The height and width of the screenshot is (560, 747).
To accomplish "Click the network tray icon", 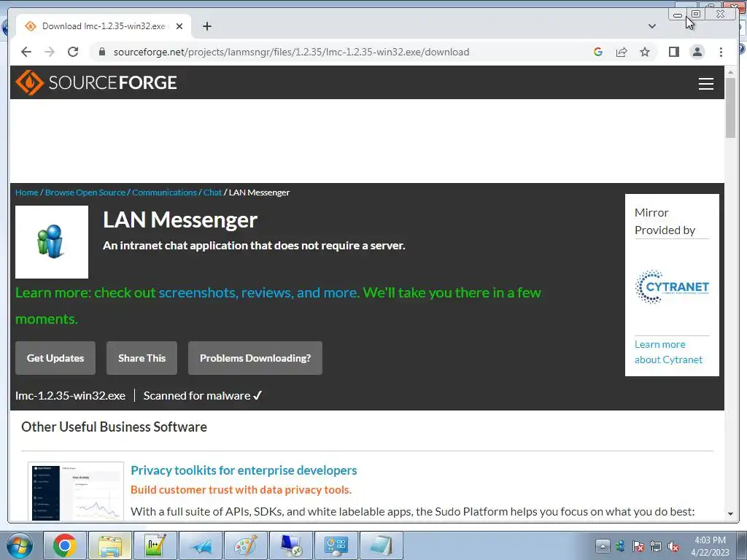I will pyautogui.click(x=656, y=547).
